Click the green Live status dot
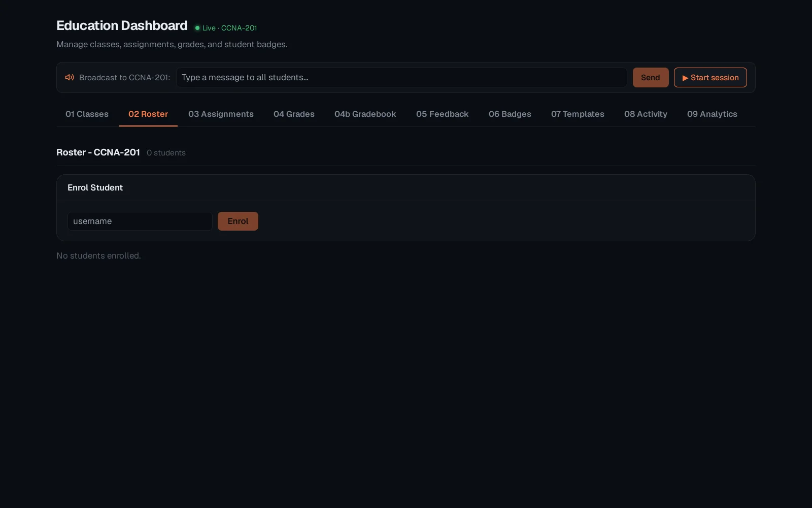Viewport: 812px width, 508px height. (x=197, y=28)
